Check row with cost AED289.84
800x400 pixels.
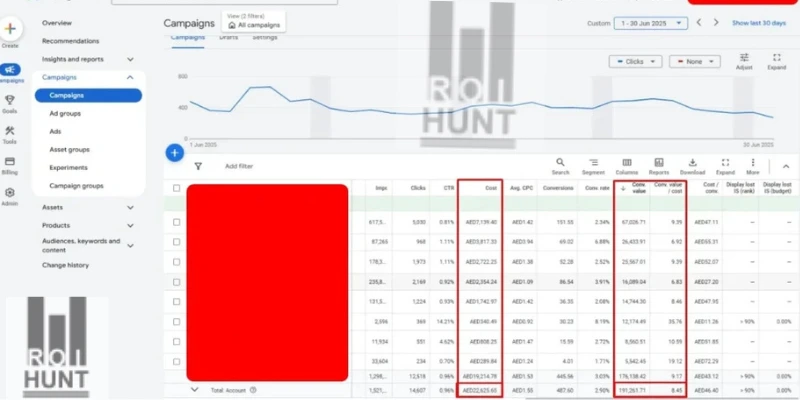[177, 361]
